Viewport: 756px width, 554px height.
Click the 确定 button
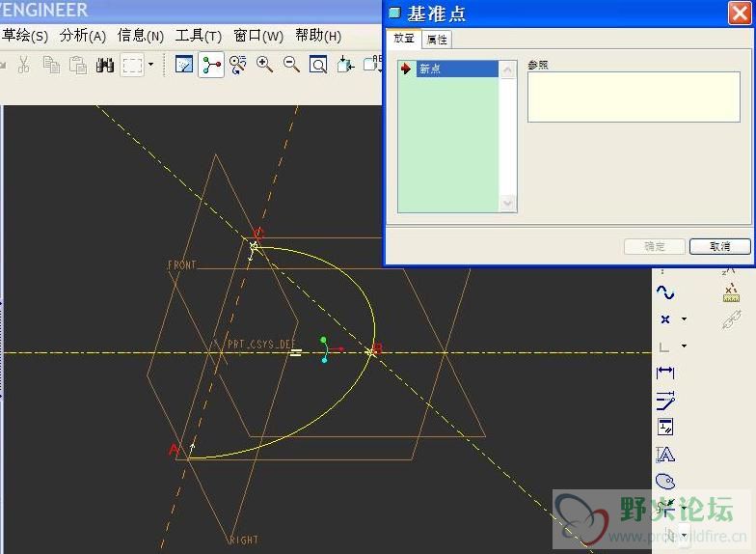pos(654,247)
